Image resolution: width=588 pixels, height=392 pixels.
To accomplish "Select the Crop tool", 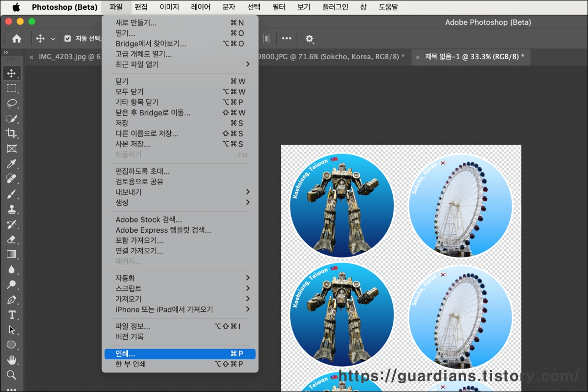I will click(x=11, y=133).
